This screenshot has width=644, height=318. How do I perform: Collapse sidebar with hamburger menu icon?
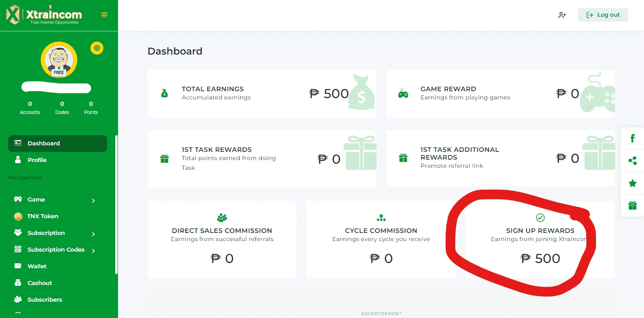click(x=104, y=15)
